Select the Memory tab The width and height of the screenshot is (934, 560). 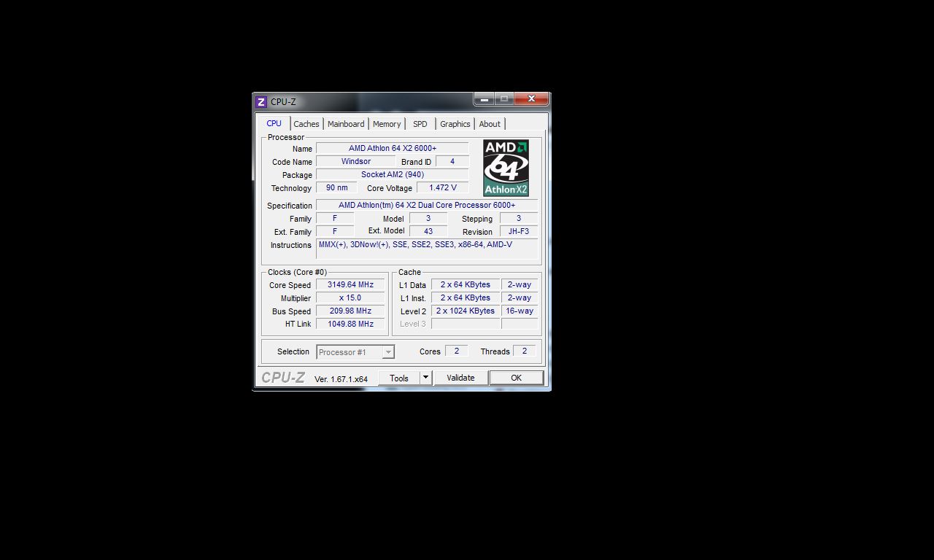pyautogui.click(x=387, y=124)
